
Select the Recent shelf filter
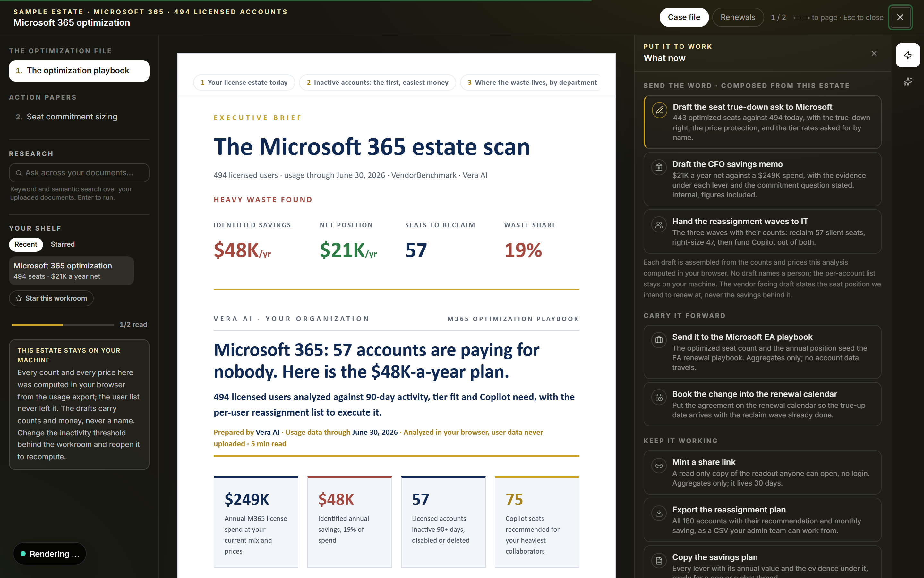coord(26,245)
